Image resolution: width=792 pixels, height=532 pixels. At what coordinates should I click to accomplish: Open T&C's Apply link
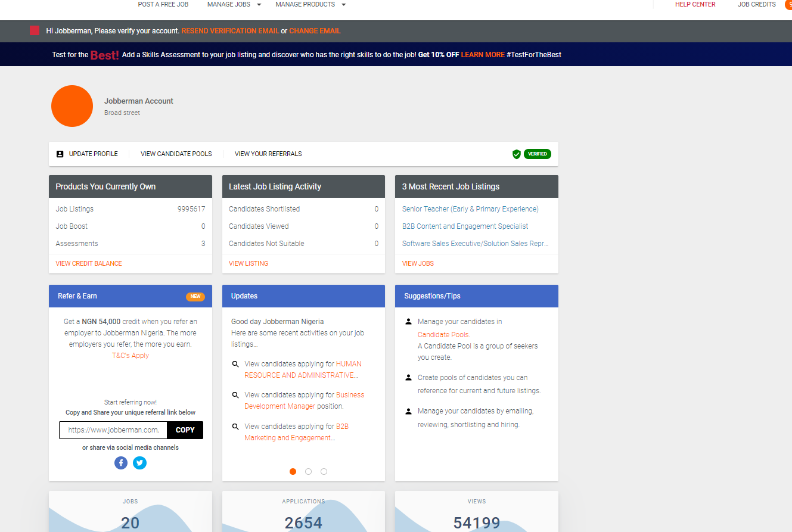(131, 356)
